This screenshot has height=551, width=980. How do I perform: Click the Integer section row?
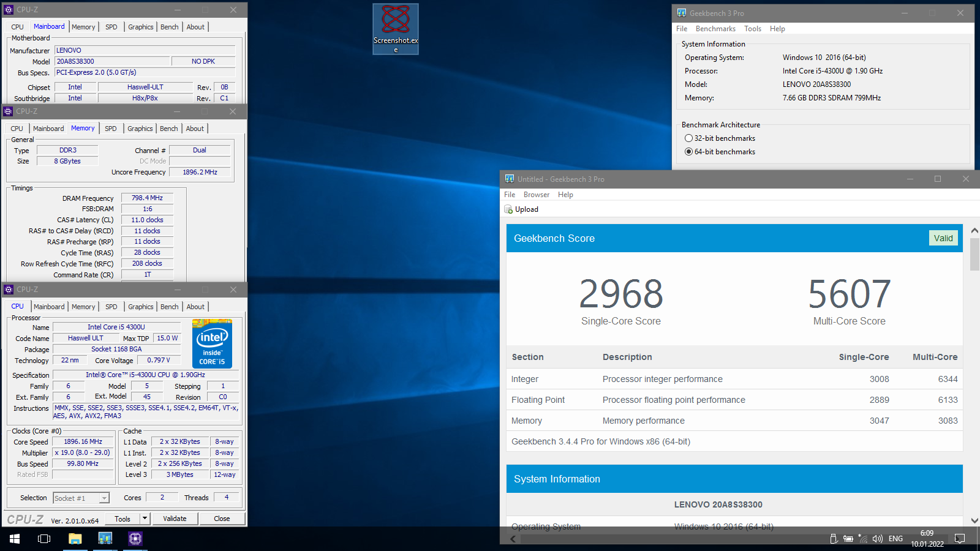click(x=734, y=379)
